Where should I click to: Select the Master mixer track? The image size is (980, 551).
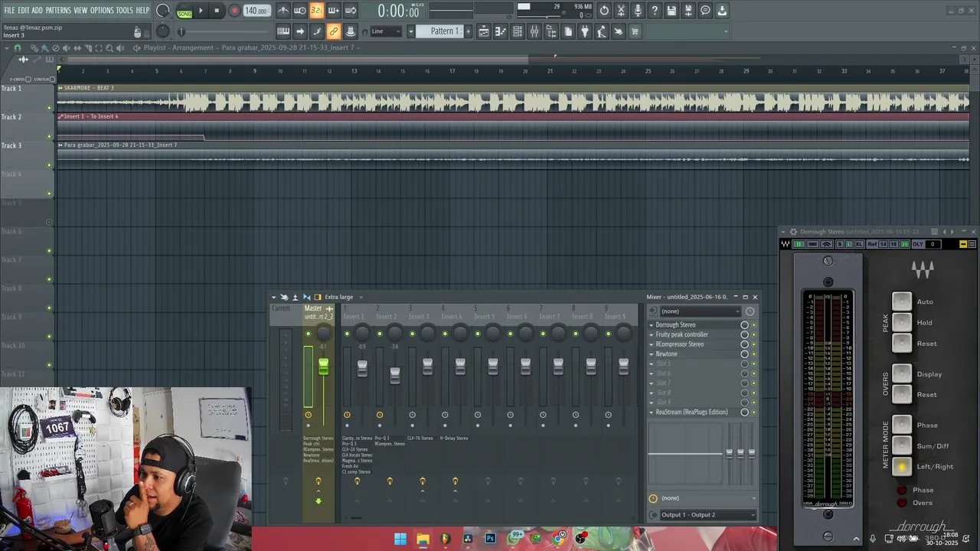(318, 312)
